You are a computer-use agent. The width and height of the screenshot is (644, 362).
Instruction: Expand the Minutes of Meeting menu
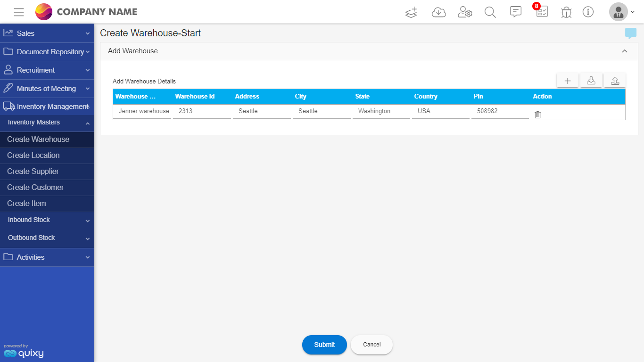click(47, 89)
